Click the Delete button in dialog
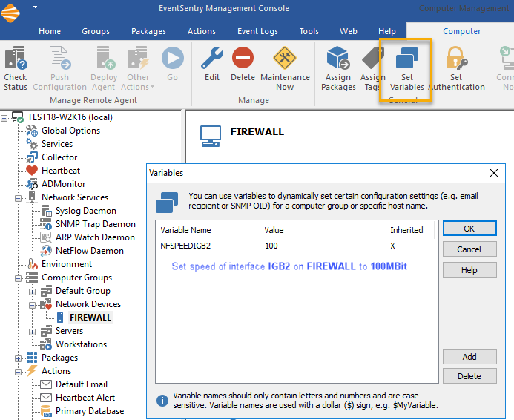The width and height of the screenshot is (514, 420). [x=469, y=376]
